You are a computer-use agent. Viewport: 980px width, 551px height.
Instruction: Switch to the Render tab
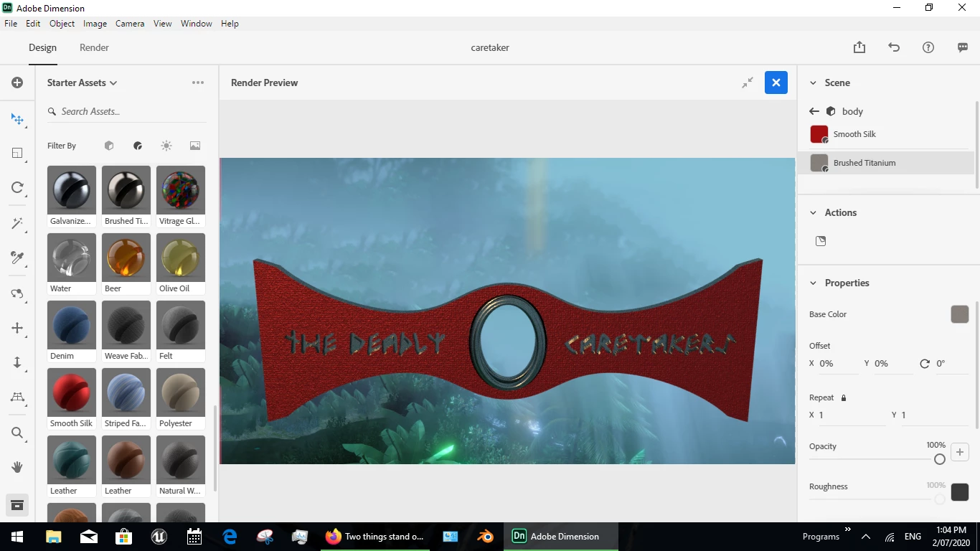point(94,47)
